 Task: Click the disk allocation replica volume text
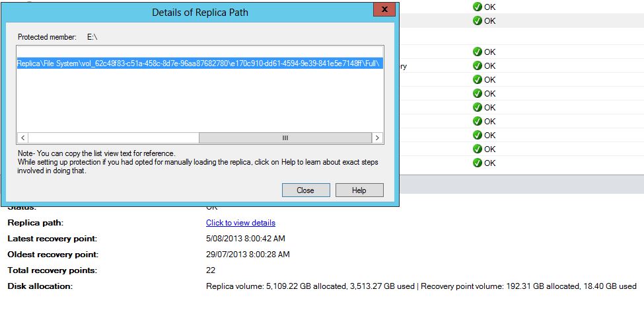click(x=310, y=286)
